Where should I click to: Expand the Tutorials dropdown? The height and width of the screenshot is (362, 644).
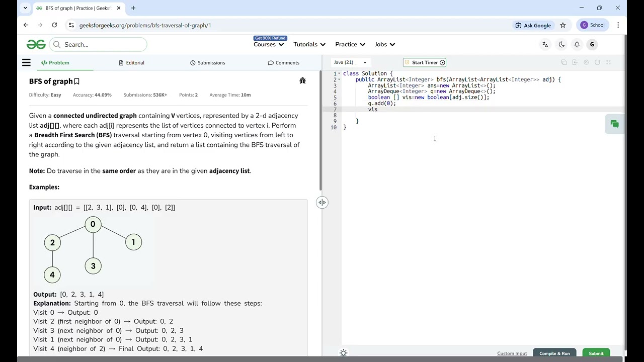click(309, 44)
